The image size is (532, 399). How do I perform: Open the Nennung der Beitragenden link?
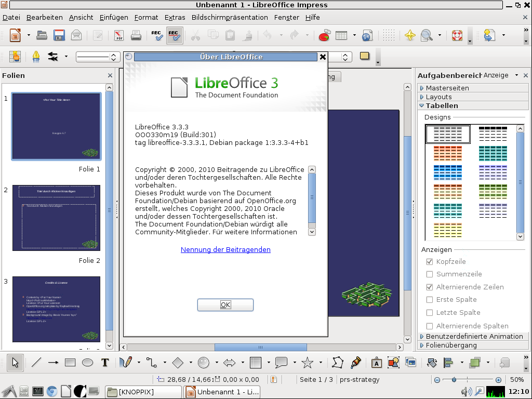[225, 249]
